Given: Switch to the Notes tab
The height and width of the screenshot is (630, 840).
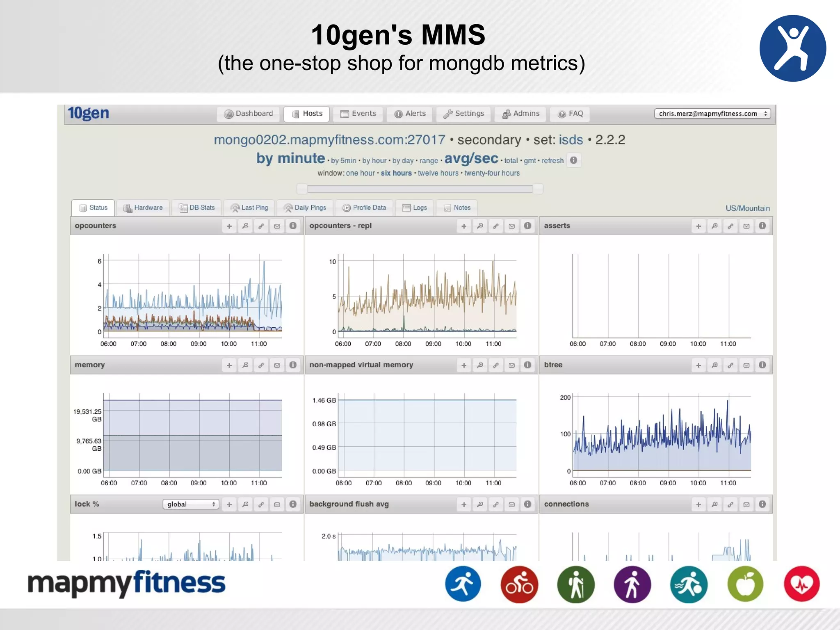Looking at the screenshot, I should 457,208.
